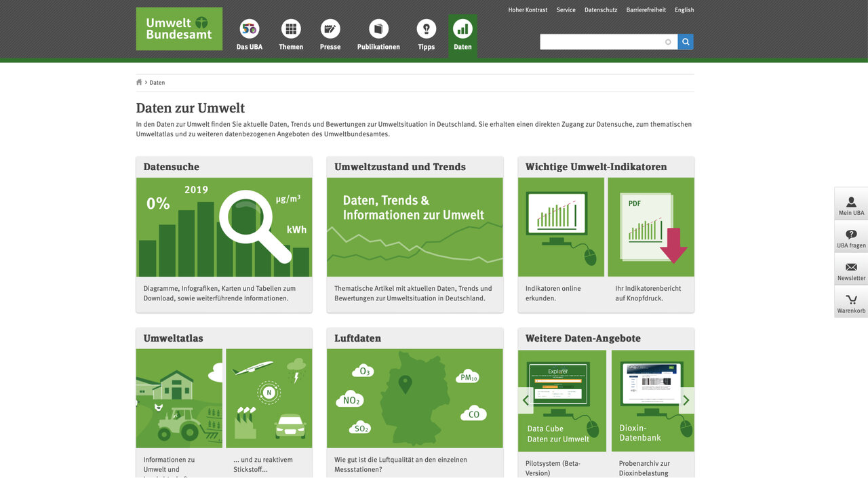Click the home breadcrumb icon
The width and height of the screenshot is (868, 478).
pos(139,82)
